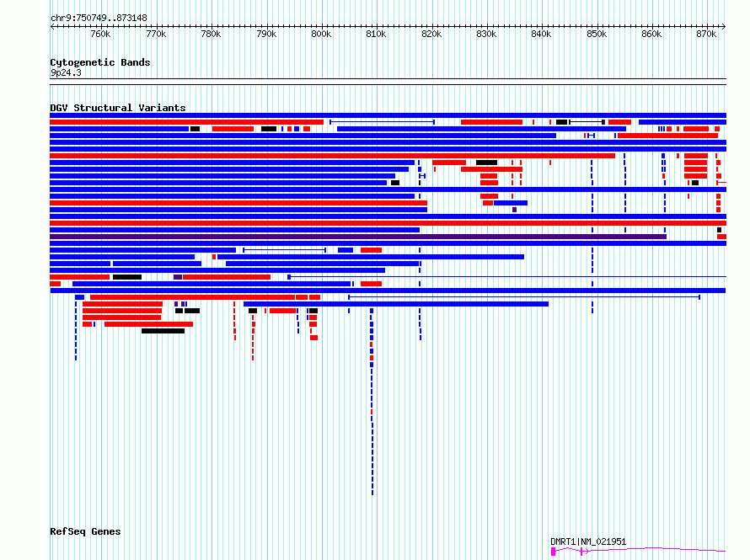Click the 870k ruler label

tap(706, 35)
